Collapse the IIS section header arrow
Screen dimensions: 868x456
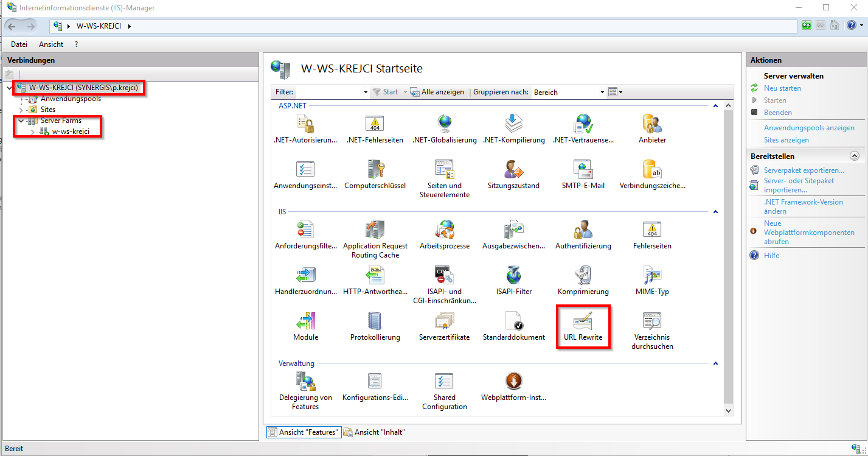[x=715, y=211]
